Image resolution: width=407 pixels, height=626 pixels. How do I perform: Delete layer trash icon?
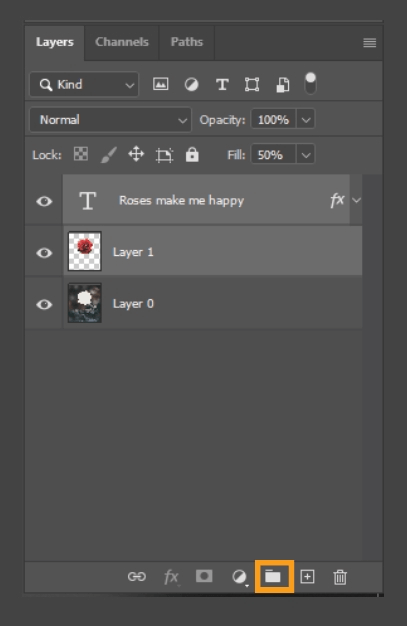(340, 577)
